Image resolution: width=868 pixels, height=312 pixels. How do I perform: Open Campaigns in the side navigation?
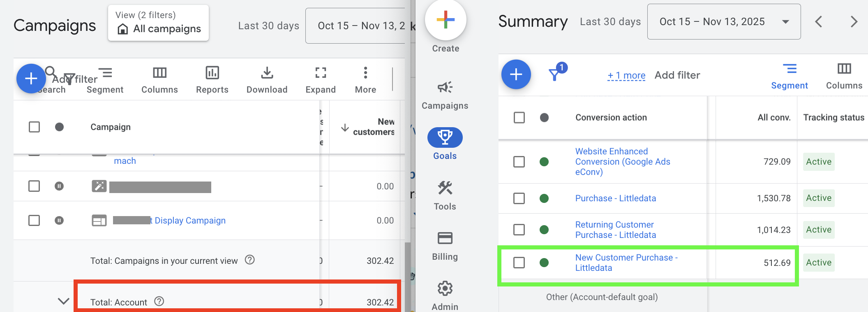[445, 95]
